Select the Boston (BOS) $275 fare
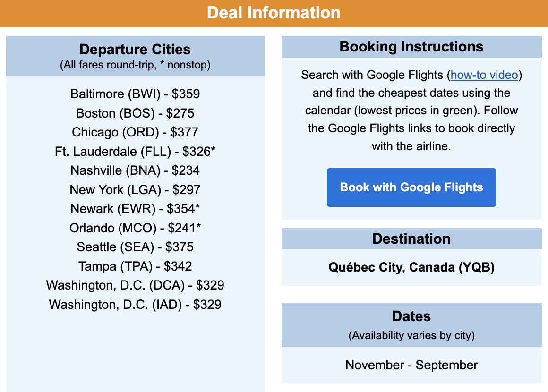Viewport: 548px width, 392px height. 135,113
